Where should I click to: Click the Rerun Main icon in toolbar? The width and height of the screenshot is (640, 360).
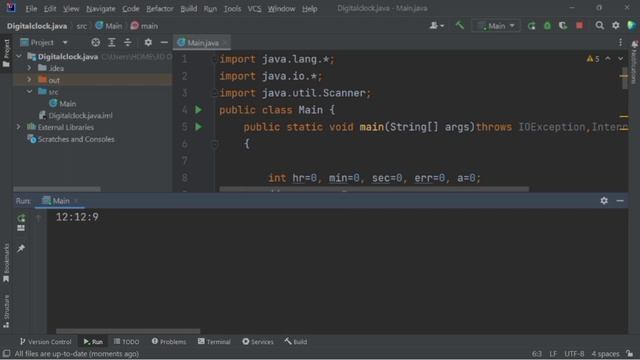(x=531, y=26)
